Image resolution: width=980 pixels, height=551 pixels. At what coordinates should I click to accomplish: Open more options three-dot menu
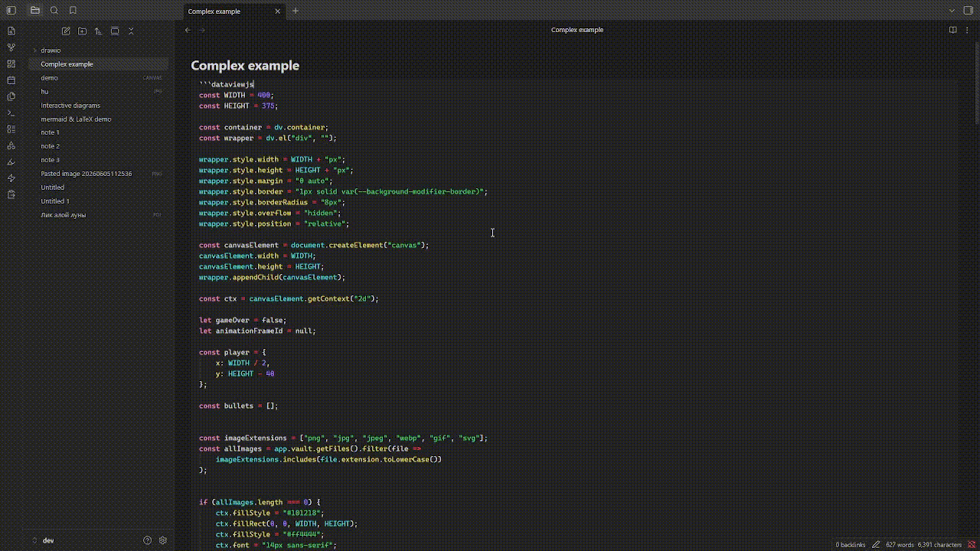(967, 30)
